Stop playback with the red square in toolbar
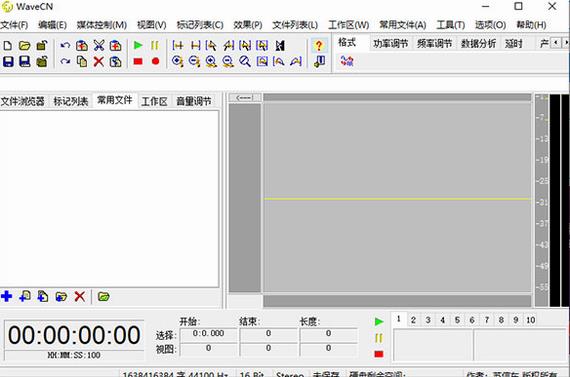The height and width of the screenshot is (377, 570). 138,61
